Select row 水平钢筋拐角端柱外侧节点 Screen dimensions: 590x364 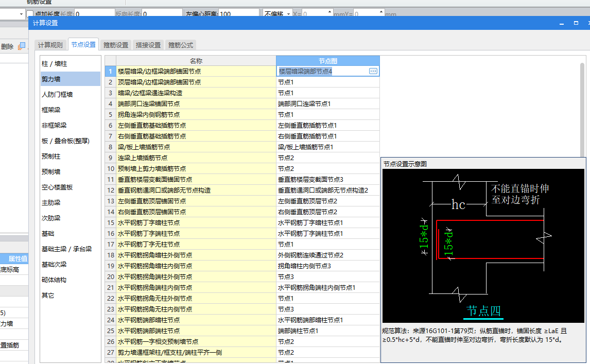click(196, 276)
